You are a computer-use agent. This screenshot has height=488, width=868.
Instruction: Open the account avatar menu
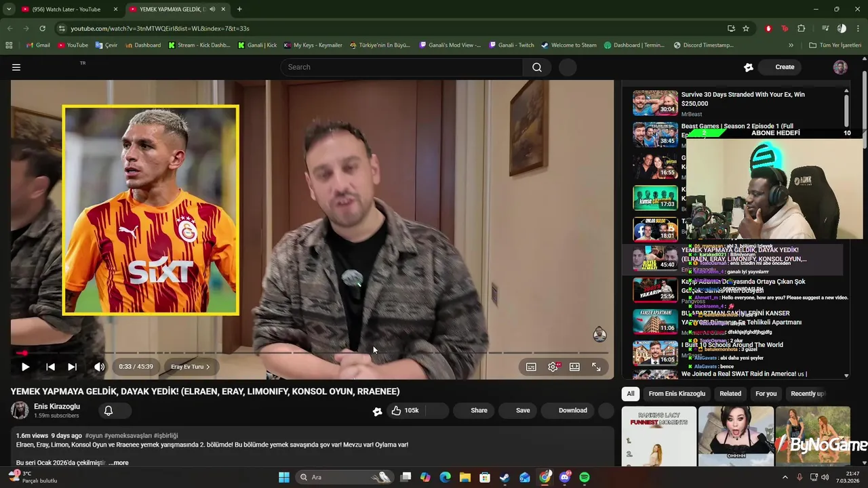pyautogui.click(x=840, y=67)
